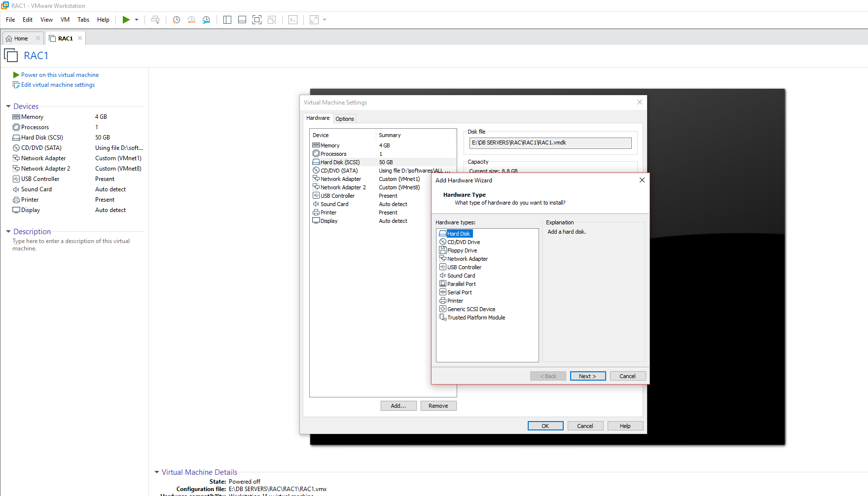Close the RAC1 tab
The image size is (868, 496).
pos(80,38)
